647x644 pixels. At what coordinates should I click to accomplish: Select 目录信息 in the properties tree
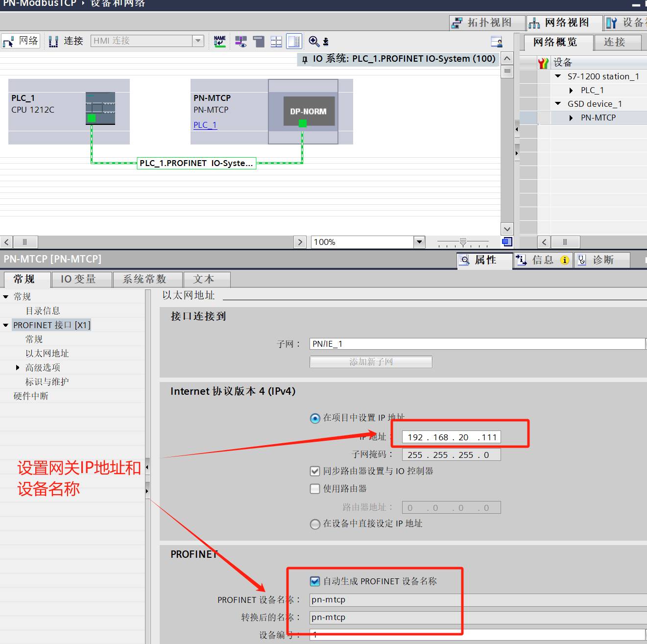[43, 311]
